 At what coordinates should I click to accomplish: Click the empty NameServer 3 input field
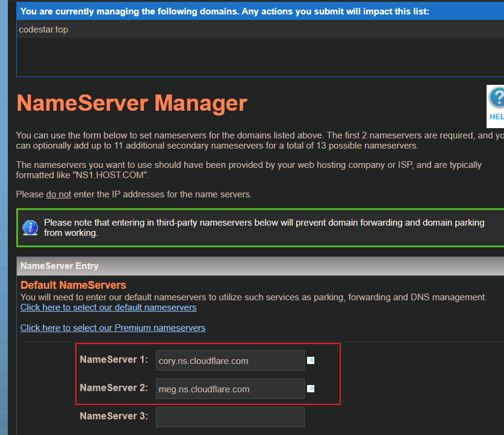[230, 417]
